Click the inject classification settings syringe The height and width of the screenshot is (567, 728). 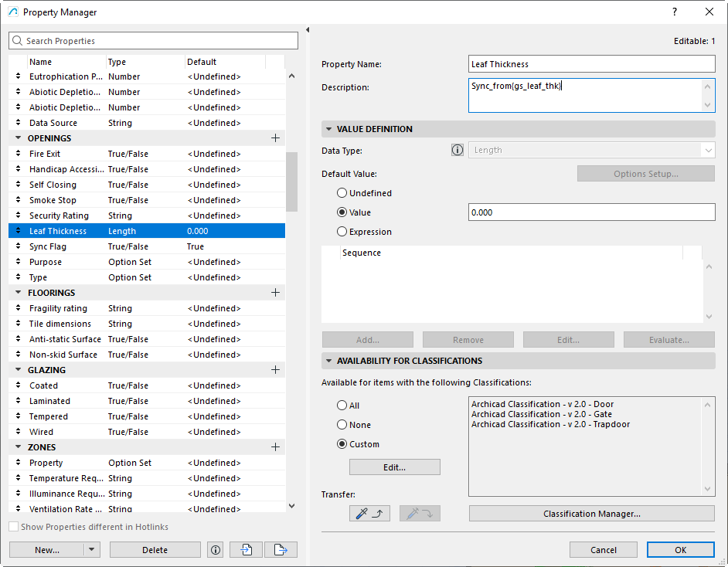420,514
